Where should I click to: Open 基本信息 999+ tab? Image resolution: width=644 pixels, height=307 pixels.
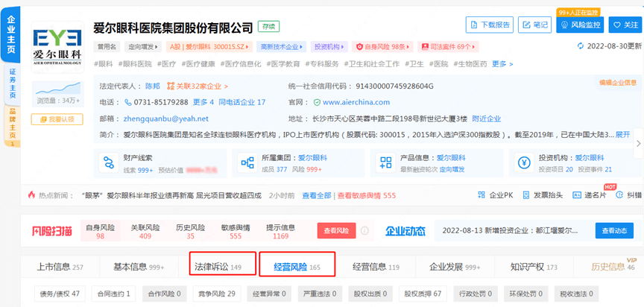(139, 267)
